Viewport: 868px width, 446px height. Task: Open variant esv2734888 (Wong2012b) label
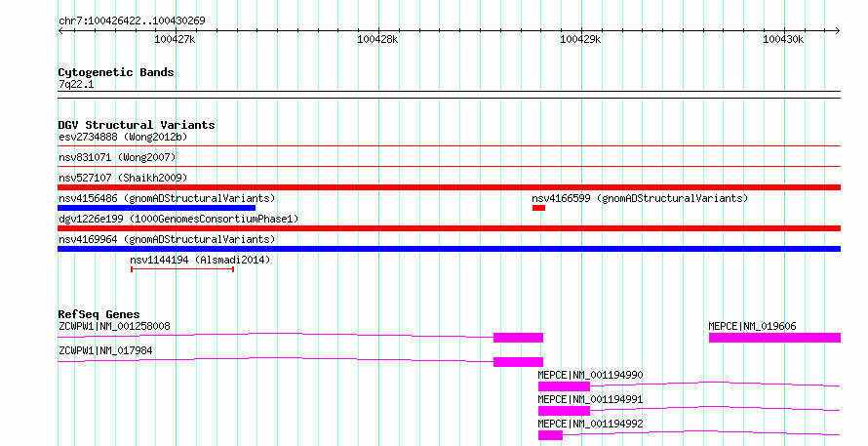pyautogui.click(x=123, y=137)
